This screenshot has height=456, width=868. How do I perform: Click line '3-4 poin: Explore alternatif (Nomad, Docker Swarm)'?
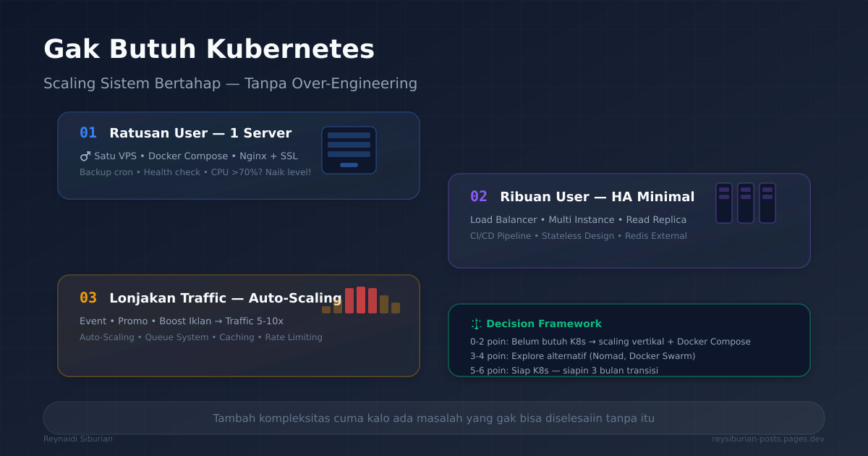coord(583,356)
